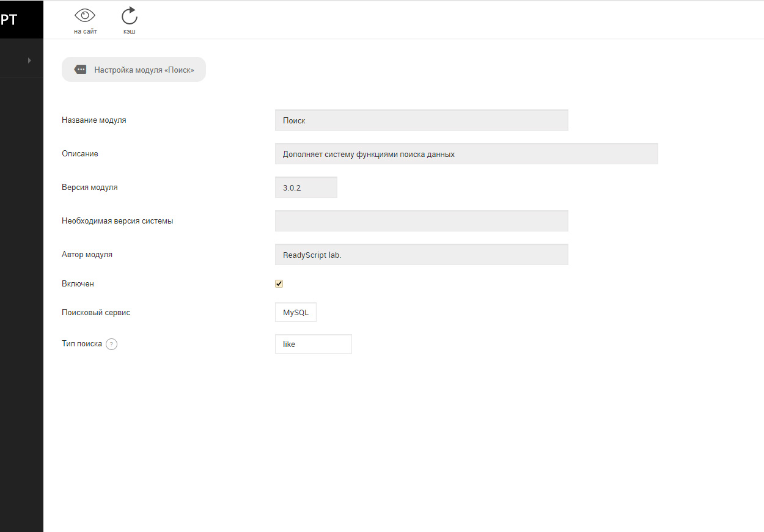Click the circular arrow cache refresh icon
The width and height of the screenshot is (764, 532).
click(x=130, y=16)
